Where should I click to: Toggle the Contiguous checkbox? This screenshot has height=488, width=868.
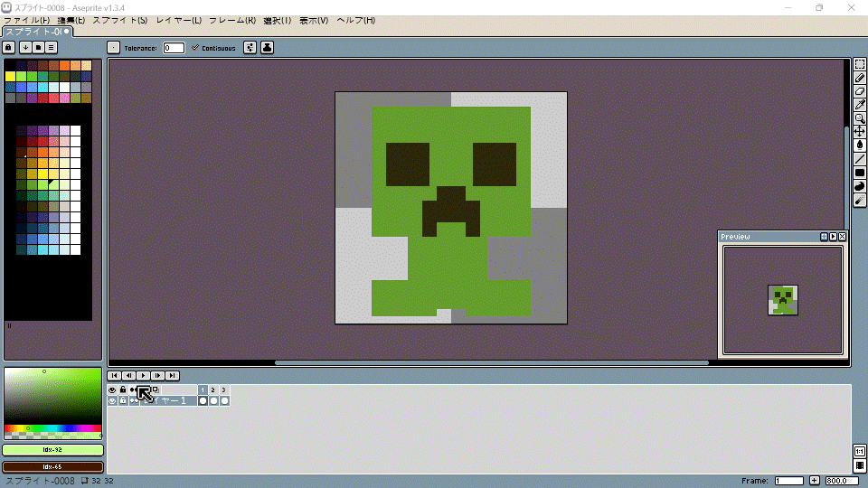pos(195,48)
